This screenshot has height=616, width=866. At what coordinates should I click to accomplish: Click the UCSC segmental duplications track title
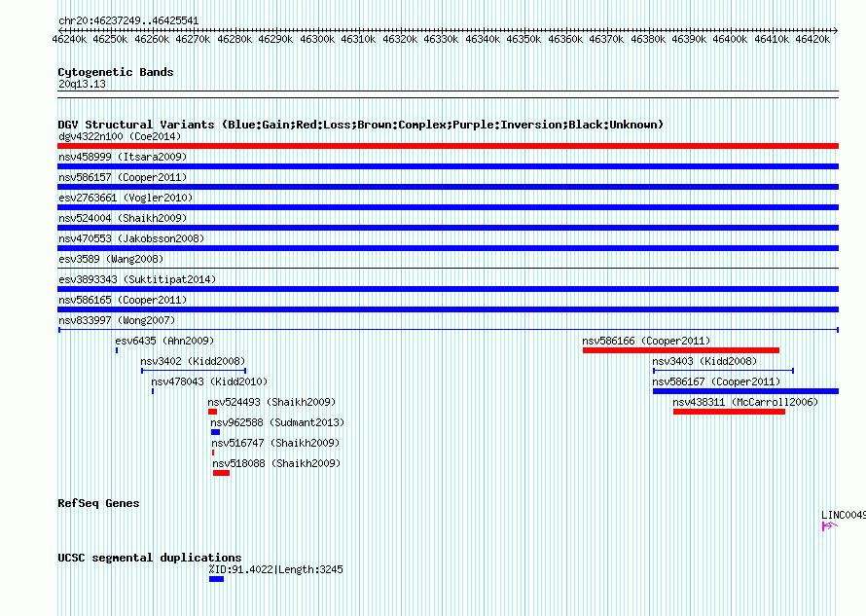[x=150, y=558]
